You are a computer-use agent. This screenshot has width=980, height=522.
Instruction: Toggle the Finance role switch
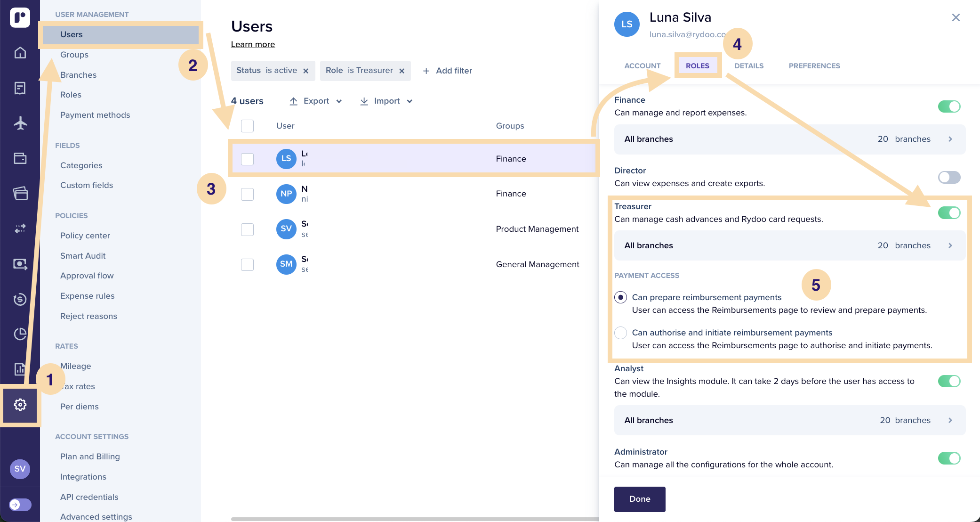pos(949,106)
